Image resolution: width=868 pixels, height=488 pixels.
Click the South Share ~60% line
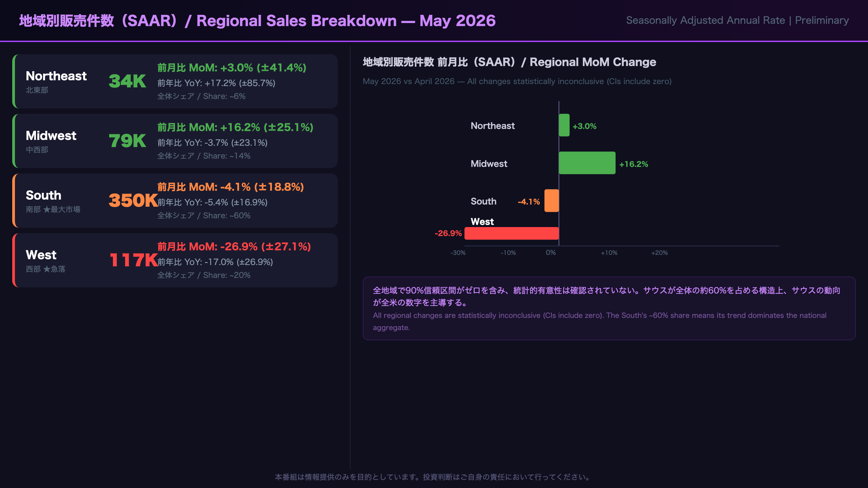[x=204, y=216]
